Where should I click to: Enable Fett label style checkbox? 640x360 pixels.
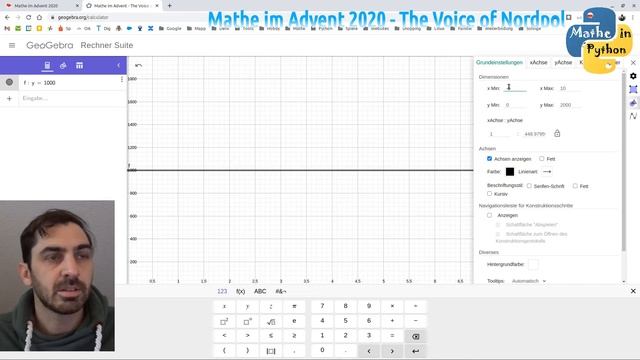(x=575, y=186)
